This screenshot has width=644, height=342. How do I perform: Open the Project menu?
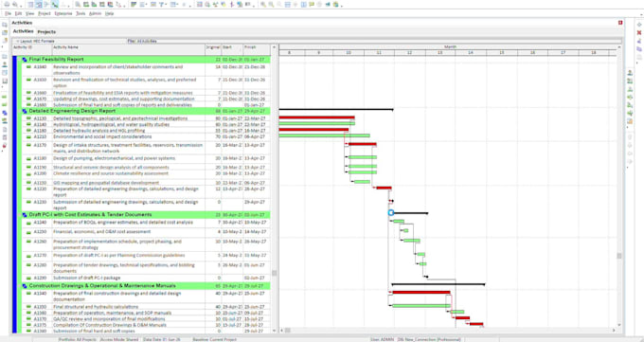(45, 13)
